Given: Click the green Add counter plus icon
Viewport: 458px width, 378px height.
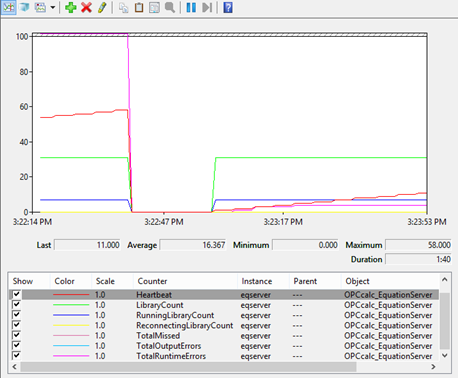Looking at the screenshot, I should [x=70, y=7].
